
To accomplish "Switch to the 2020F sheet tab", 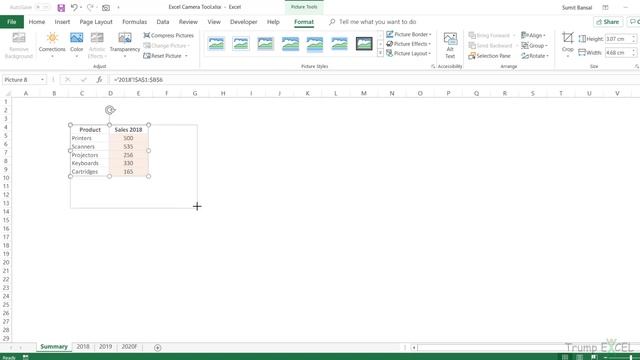I will tap(129, 347).
